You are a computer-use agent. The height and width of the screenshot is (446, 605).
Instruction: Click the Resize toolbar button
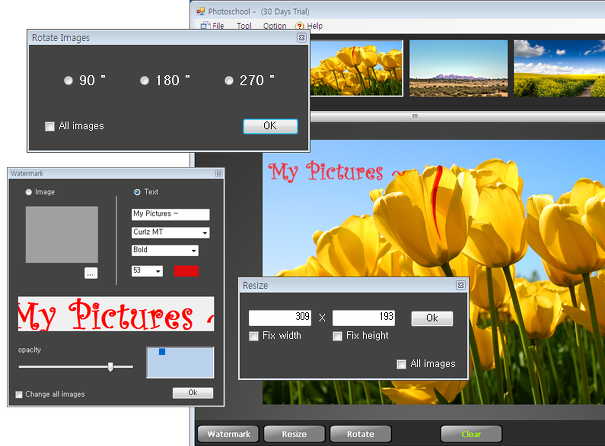pyautogui.click(x=294, y=434)
